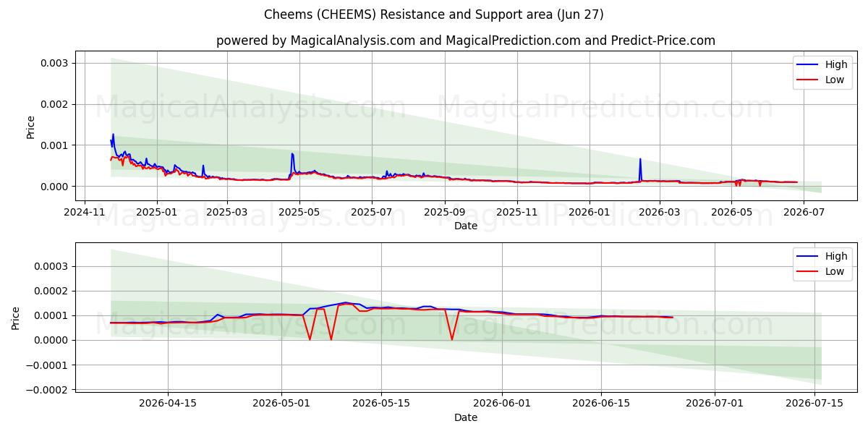Click the top chart 'Date' x-axis label
Viewport: 868px width, 434px height.
[x=466, y=226]
